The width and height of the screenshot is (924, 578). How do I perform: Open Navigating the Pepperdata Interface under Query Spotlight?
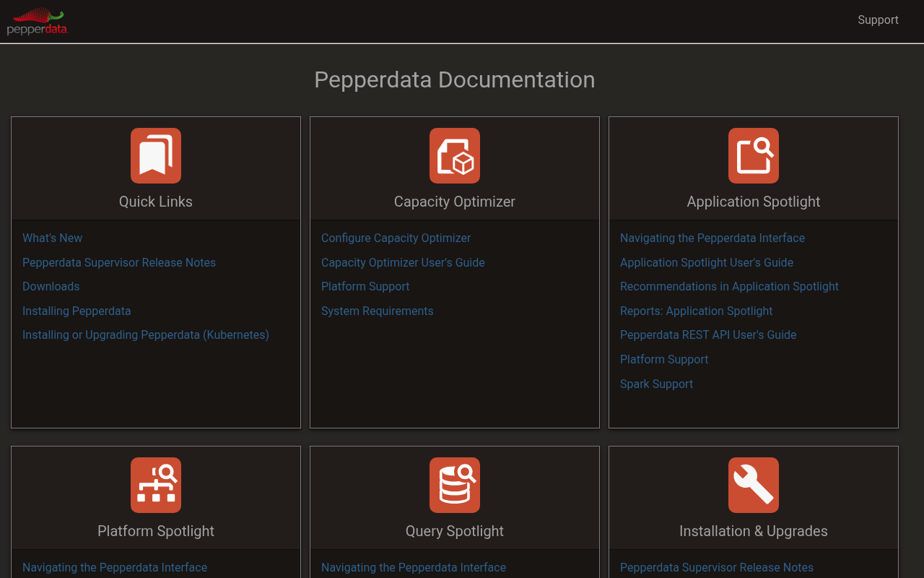pyautogui.click(x=414, y=567)
